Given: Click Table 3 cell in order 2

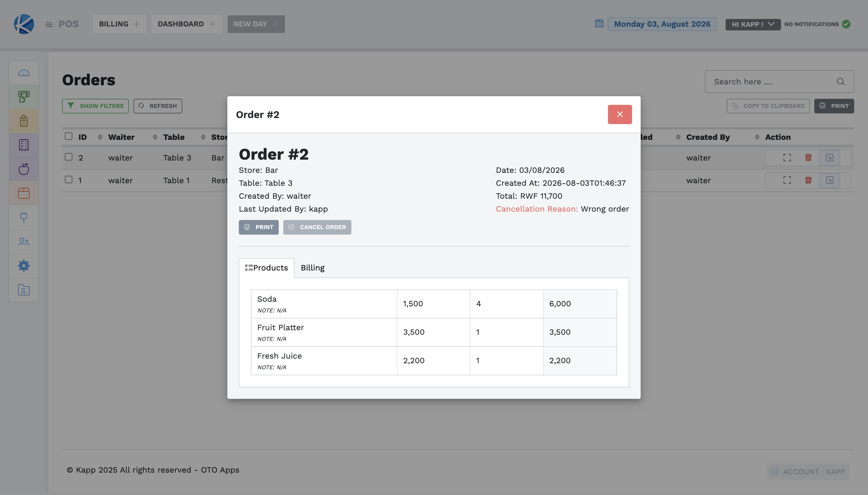Looking at the screenshot, I should click(177, 158).
